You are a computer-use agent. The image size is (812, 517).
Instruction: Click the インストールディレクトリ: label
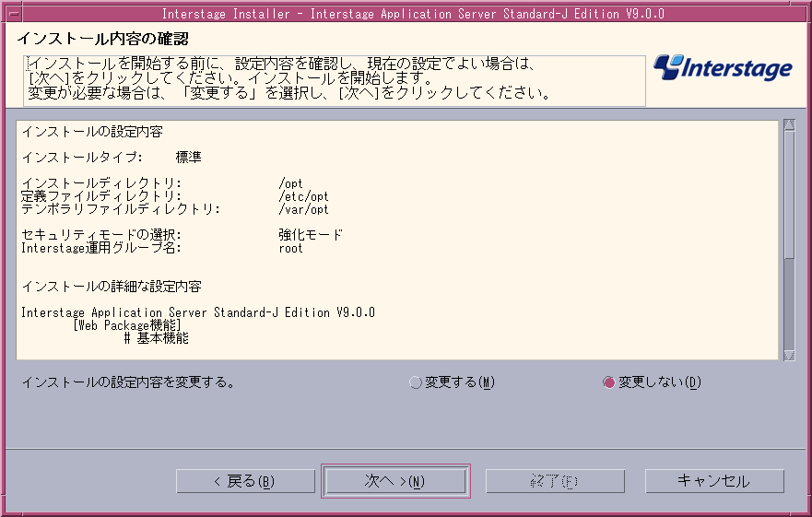101,183
